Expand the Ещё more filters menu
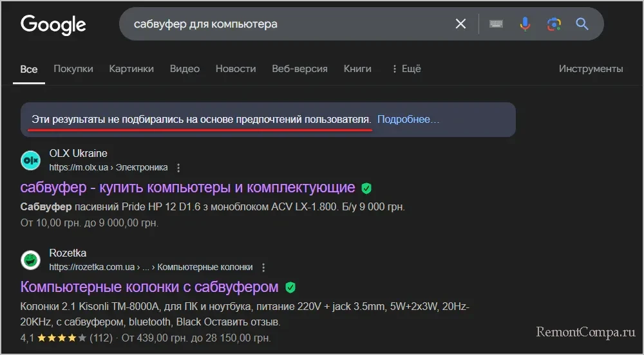644x355 pixels. [x=406, y=69]
